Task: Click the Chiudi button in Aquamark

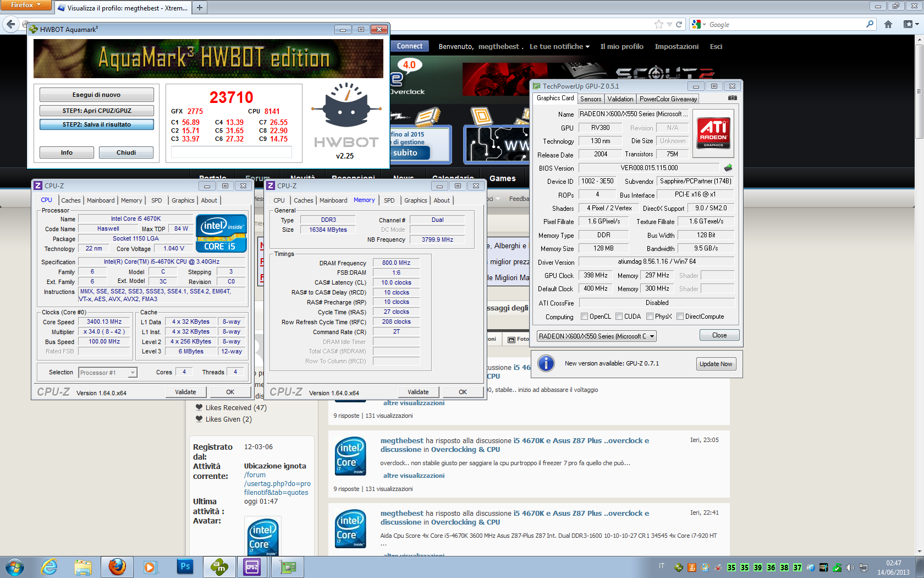Action: pos(126,152)
